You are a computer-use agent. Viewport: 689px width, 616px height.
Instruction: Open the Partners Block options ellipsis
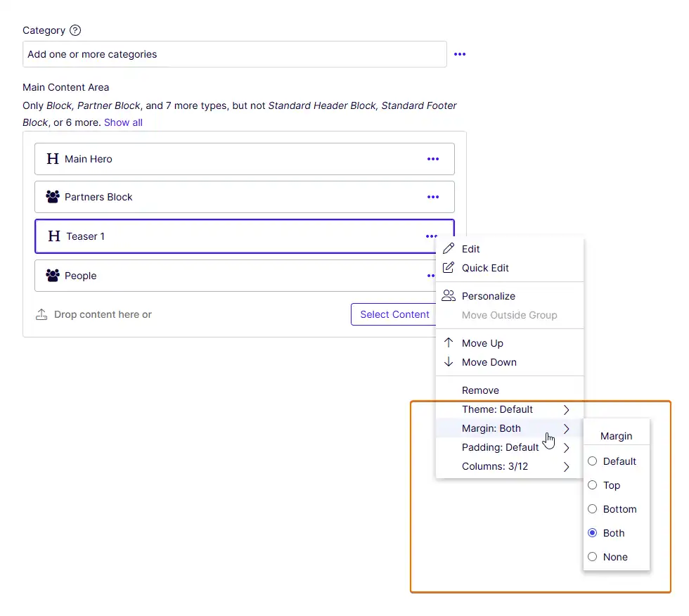(x=433, y=197)
